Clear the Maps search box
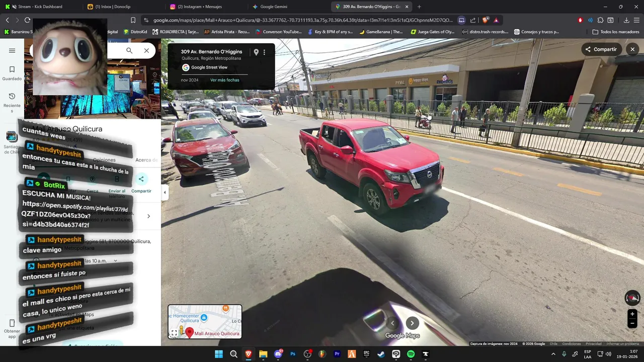Screen dimensions: 644x362 click(146, 51)
